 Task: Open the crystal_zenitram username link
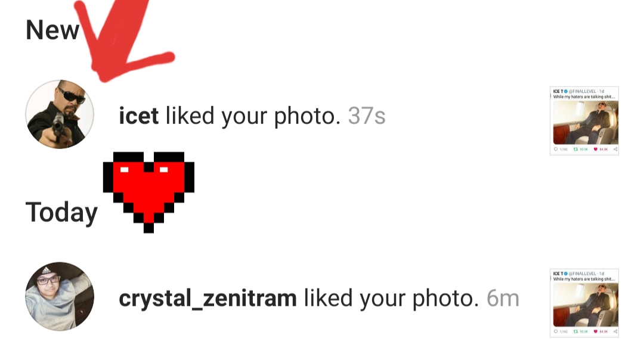click(208, 299)
